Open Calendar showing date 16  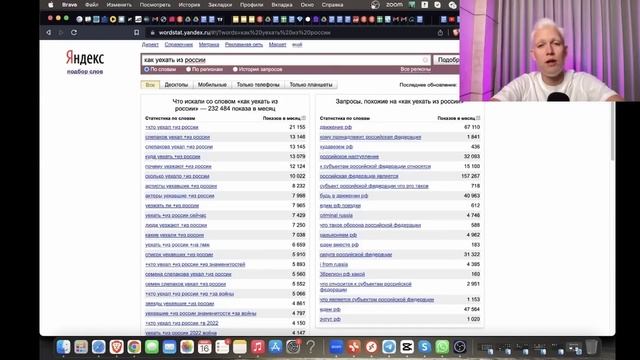(204, 347)
